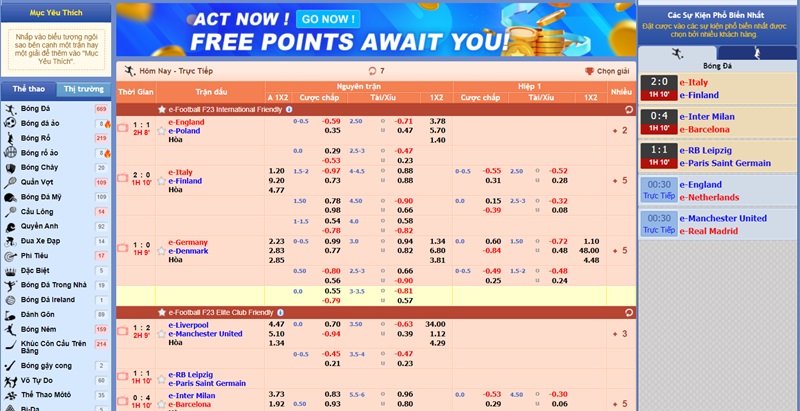Click e-Finland A 1X2 odds 9.20
The height and width of the screenshot is (411, 800).
click(276, 181)
